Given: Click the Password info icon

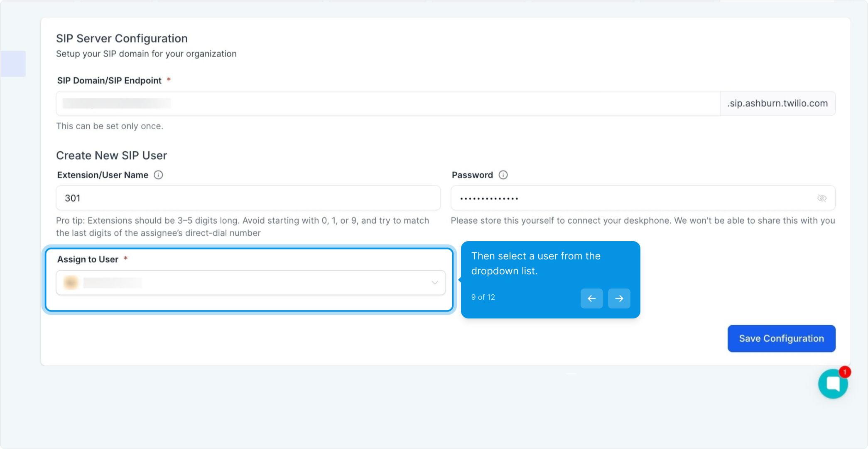Looking at the screenshot, I should 503,175.
